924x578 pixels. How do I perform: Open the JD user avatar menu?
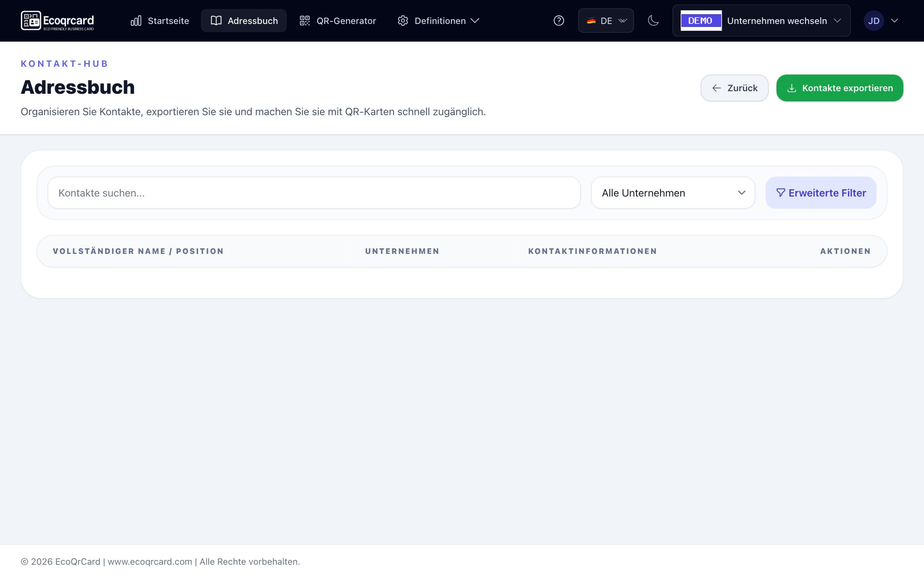880,21
